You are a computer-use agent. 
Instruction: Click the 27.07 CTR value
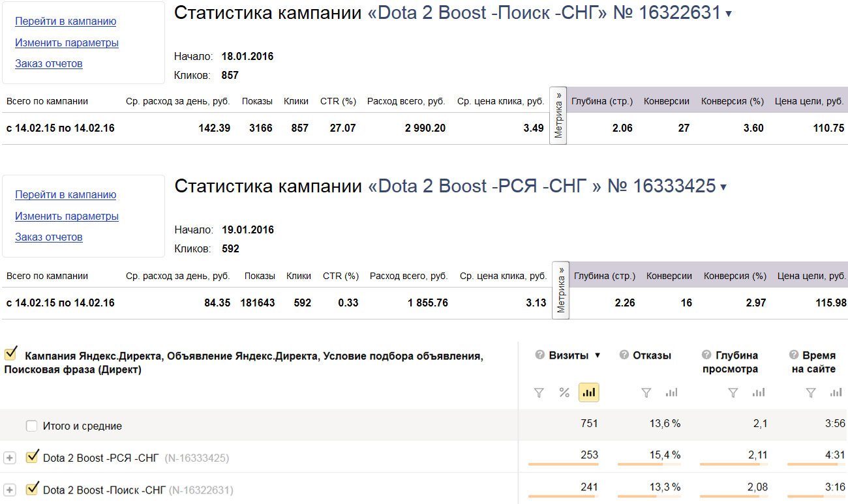343,128
